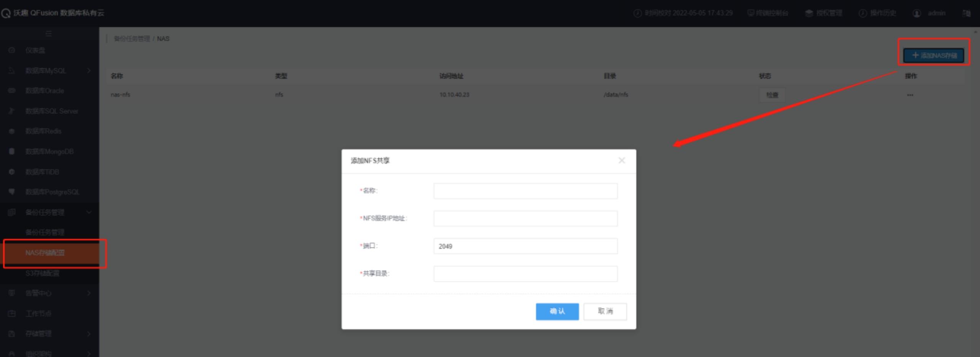
Task: Open the 备份任务管理 submenu entry
Action: pyautogui.click(x=45, y=232)
